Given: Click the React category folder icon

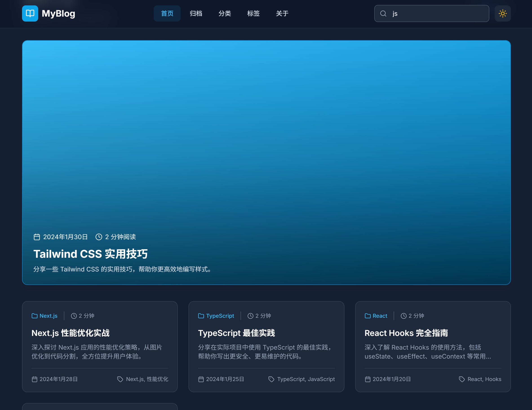Looking at the screenshot, I should [368, 316].
